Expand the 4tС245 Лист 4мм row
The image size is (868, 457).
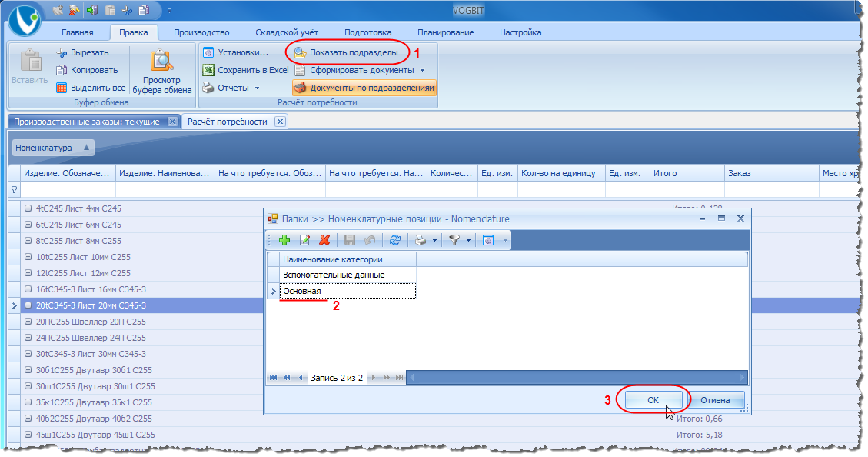[x=28, y=208]
